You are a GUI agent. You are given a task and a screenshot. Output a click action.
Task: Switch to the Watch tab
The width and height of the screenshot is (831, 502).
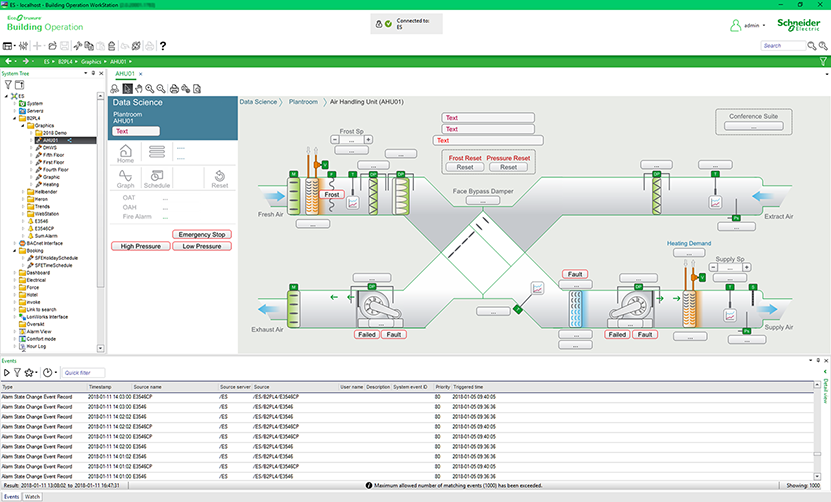click(33, 496)
